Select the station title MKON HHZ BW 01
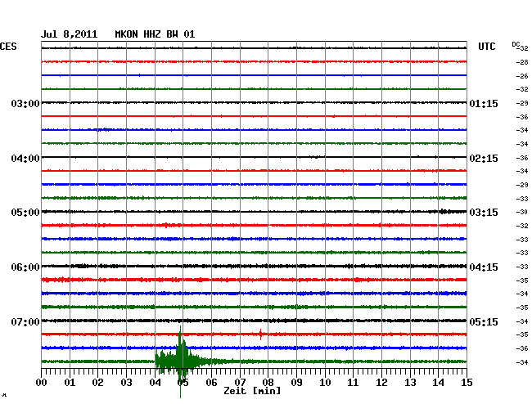 [155, 34]
